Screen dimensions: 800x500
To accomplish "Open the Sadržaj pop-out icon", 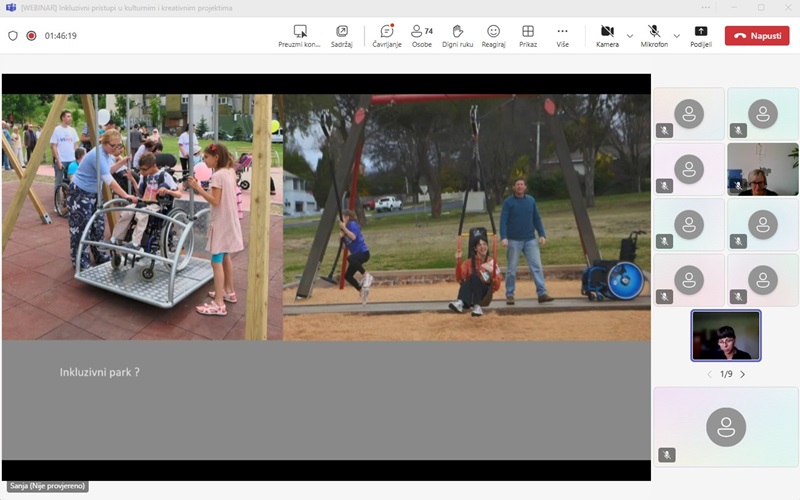I will click(x=342, y=35).
